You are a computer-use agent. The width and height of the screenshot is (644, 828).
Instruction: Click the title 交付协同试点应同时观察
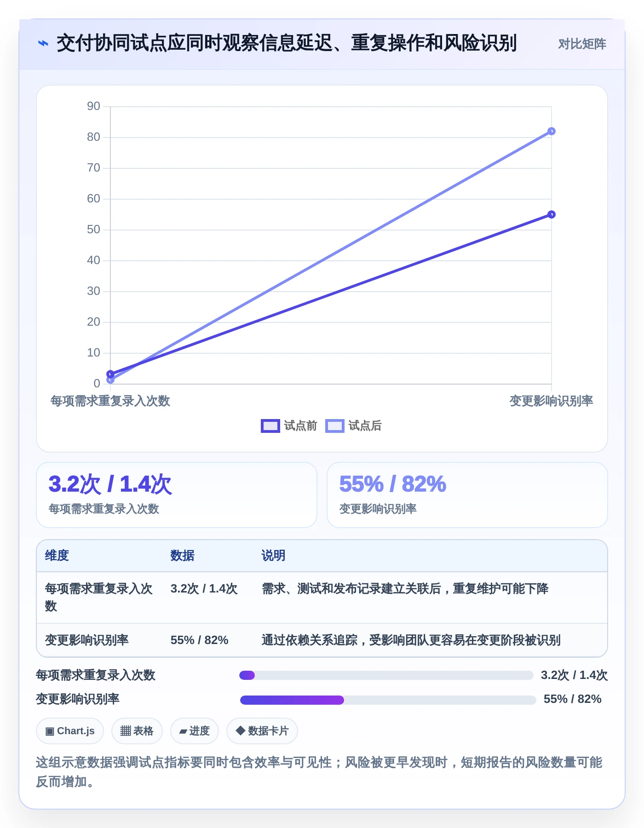pos(287,44)
